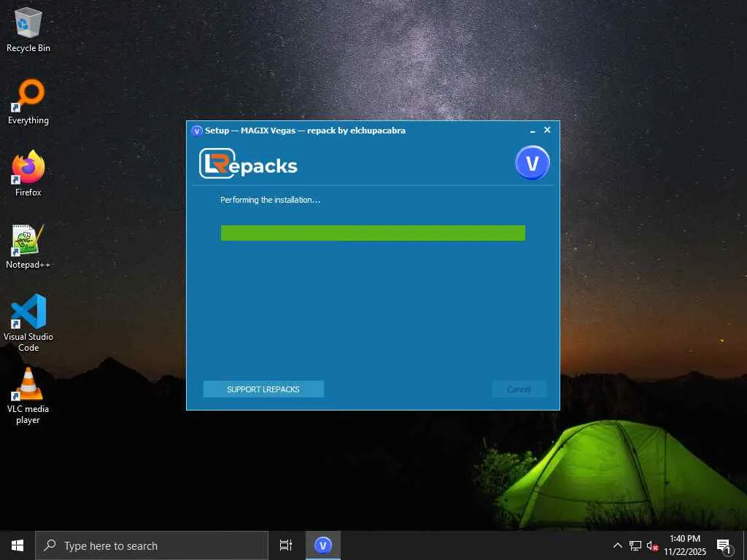Image resolution: width=747 pixels, height=560 pixels.
Task: Click the Type here to search box
Action: click(152, 545)
